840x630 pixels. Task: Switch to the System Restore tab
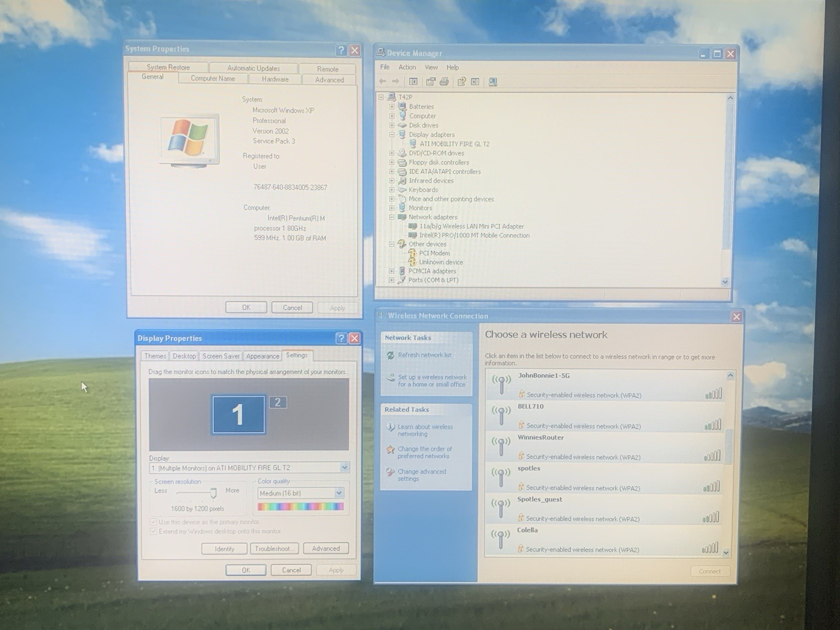[168, 67]
